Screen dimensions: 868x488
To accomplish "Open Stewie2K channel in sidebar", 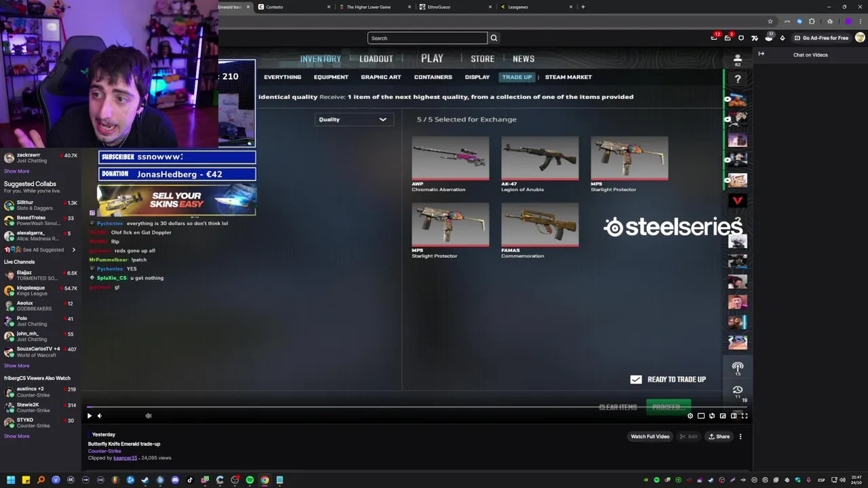I will 41,407.
